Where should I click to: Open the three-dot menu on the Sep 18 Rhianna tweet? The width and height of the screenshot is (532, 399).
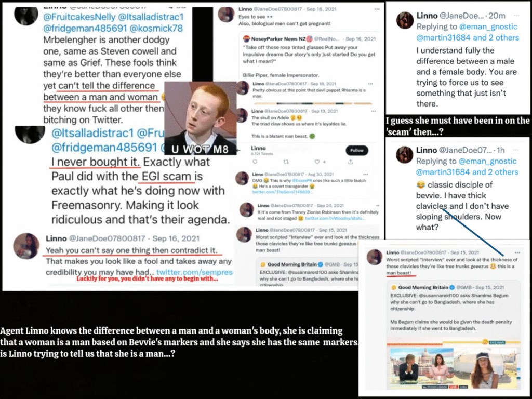coord(370,84)
